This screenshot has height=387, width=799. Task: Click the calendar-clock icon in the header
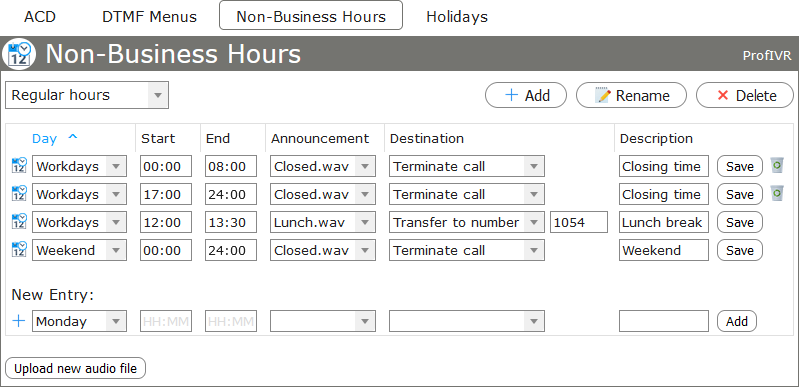coord(19,54)
